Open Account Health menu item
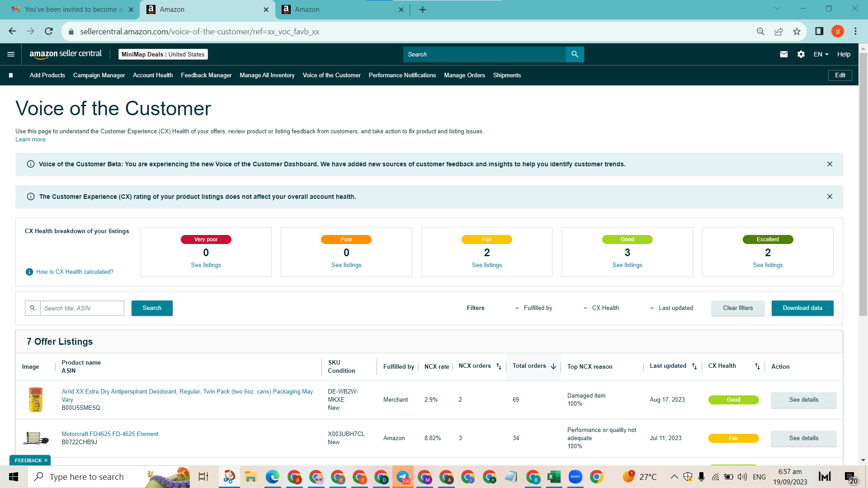Viewport: 868px width, 488px height. coord(153,75)
